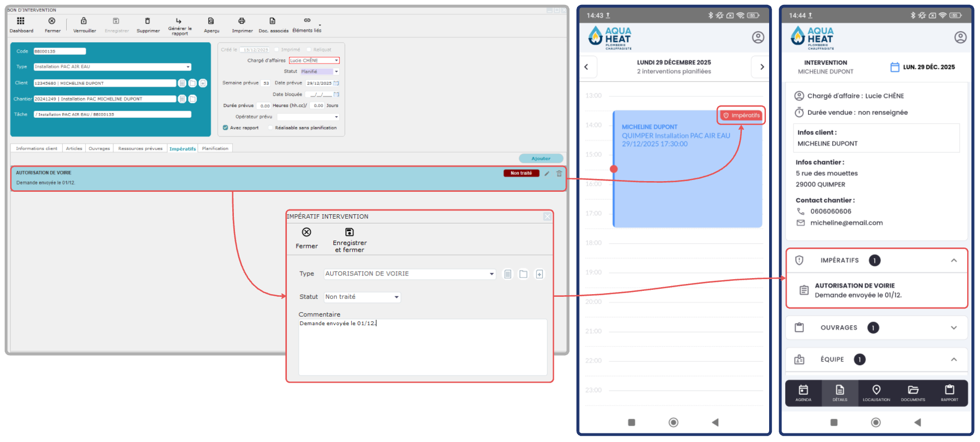Open Localisation in mobile bottom bar
980x442 pixels.
click(876, 393)
